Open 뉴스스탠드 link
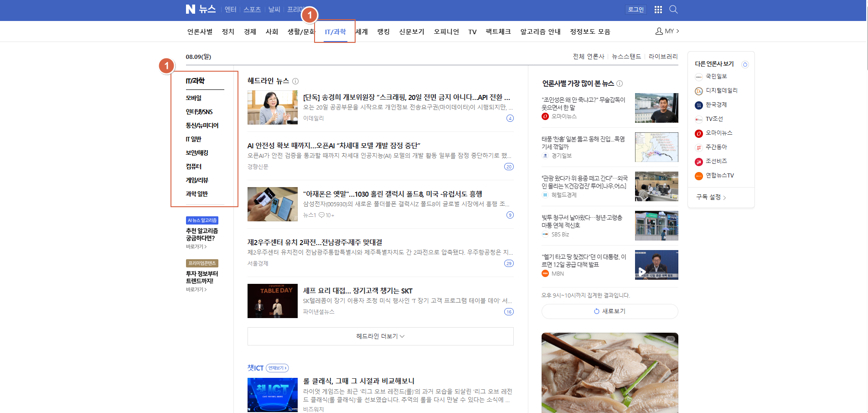Image resolution: width=868 pixels, height=413 pixels. pyautogui.click(x=626, y=57)
